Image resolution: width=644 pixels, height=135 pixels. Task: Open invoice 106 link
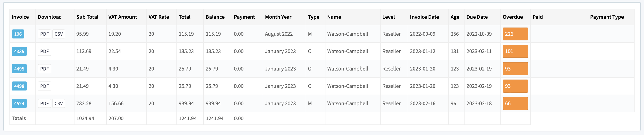pyautogui.click(x=18, y=34)
